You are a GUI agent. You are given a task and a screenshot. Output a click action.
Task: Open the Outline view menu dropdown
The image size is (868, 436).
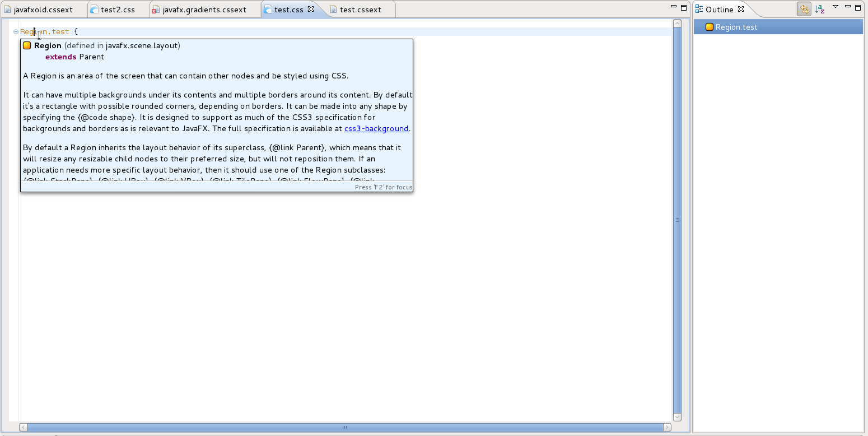(835, 7)
